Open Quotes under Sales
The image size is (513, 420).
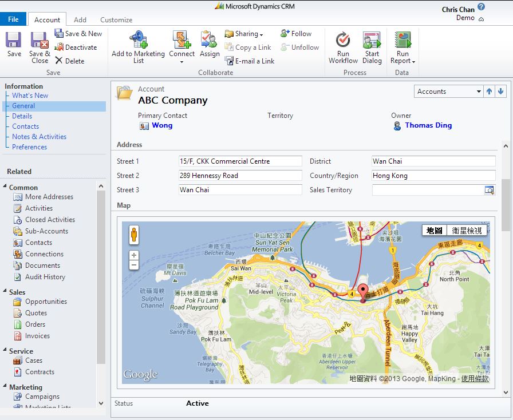tap(30, 312)
